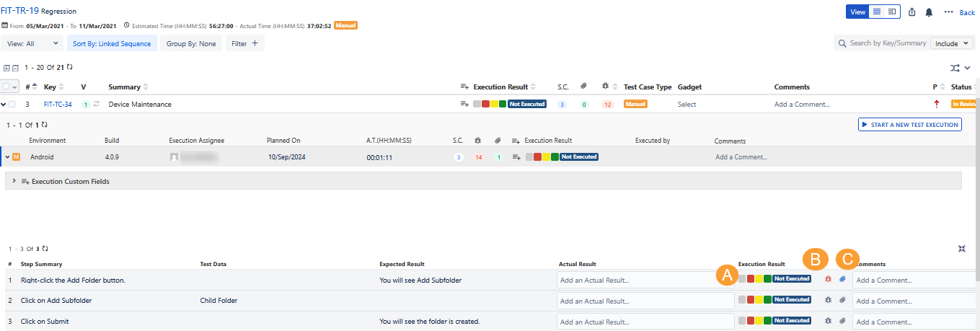Click Start a New Test Execution
Screen dimensions: 980x331
[x=909, y=125]
